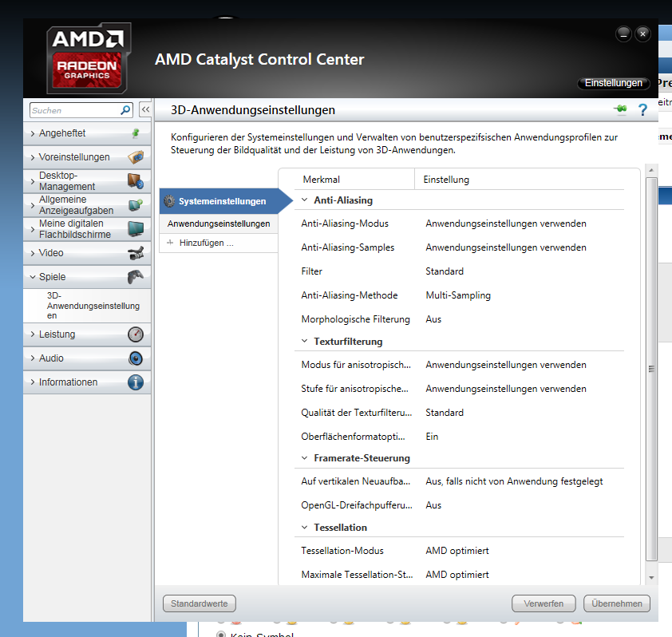
Task: Select the Anwendungseinstellungen tab
Action: tap(219, 224)
